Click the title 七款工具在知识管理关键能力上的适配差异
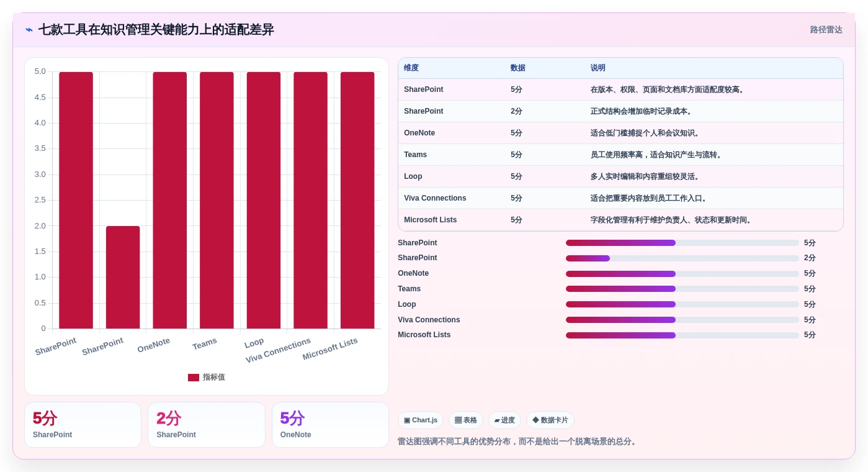The height and width of the screenshot is (472, 868). click(x=156, y=30)
